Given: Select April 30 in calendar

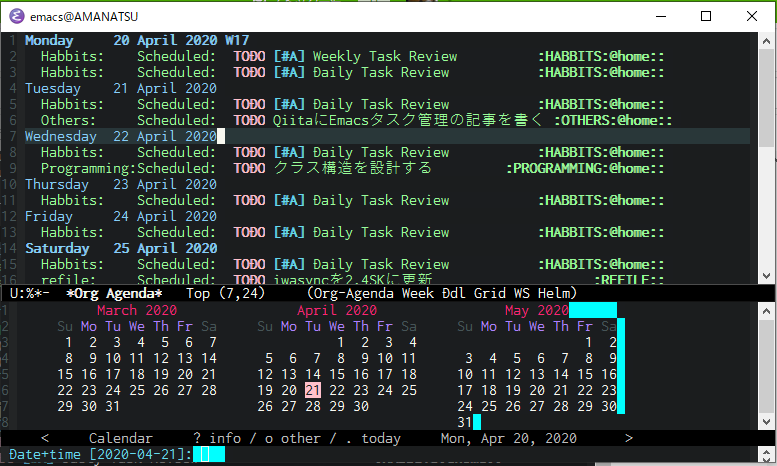Looking at the screenshot, I should (361, 406).
